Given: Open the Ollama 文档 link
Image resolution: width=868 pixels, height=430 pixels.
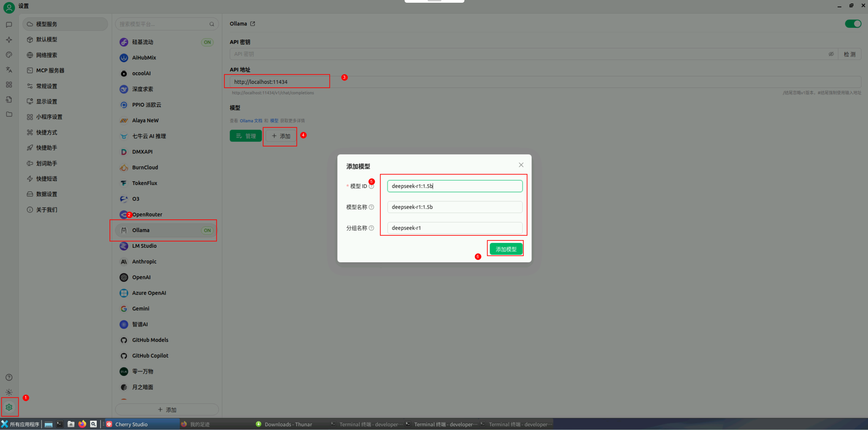Looking at the screenshot, I should coord(251,121).
